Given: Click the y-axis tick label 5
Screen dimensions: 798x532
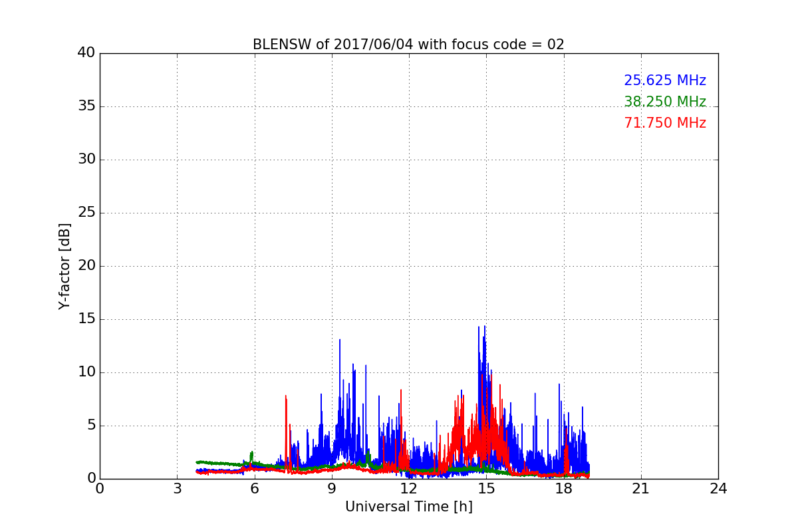Looking at the screenshot, I should point(90,426).
